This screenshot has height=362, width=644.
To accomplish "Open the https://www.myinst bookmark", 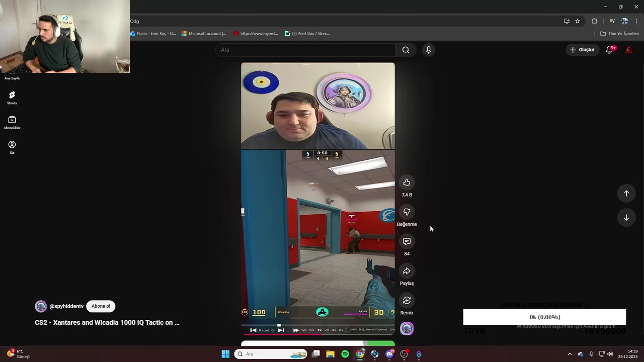I will 256,34.
